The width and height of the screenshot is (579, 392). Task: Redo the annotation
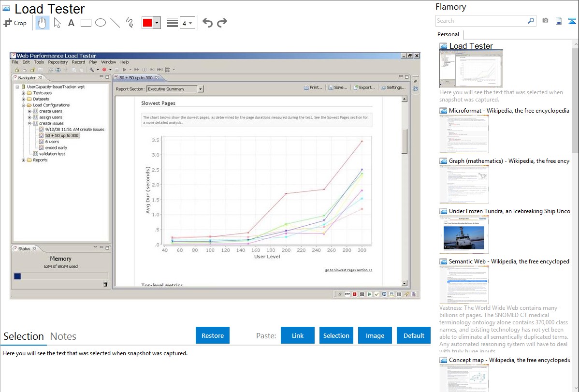(222, 23)
